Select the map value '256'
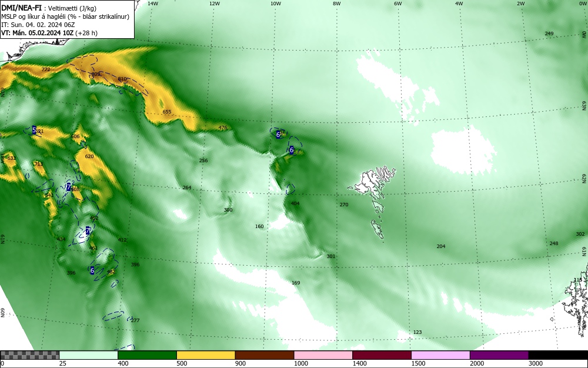Screen dimensions: 588x368 (203, 160)
